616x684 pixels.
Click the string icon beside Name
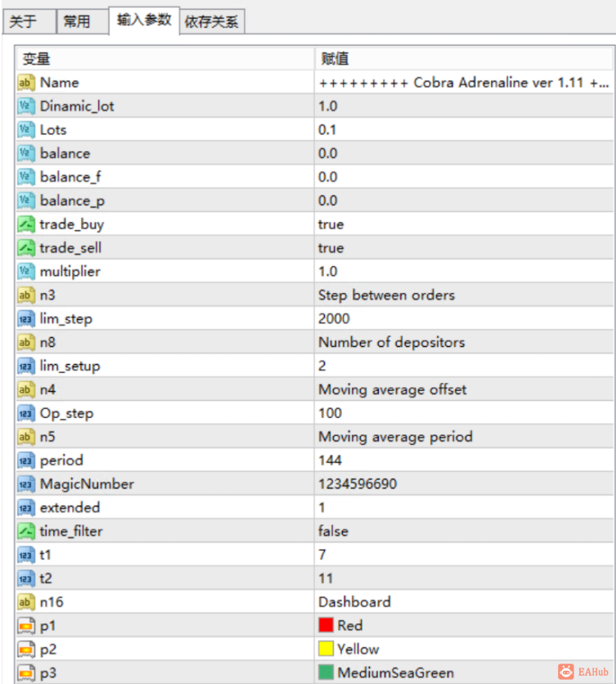(x=25, y=83)
